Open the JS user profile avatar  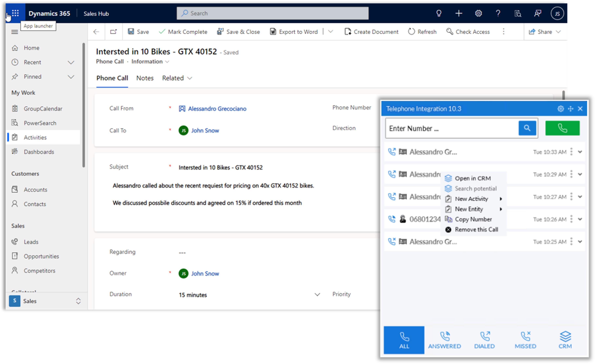click(557, 13)
